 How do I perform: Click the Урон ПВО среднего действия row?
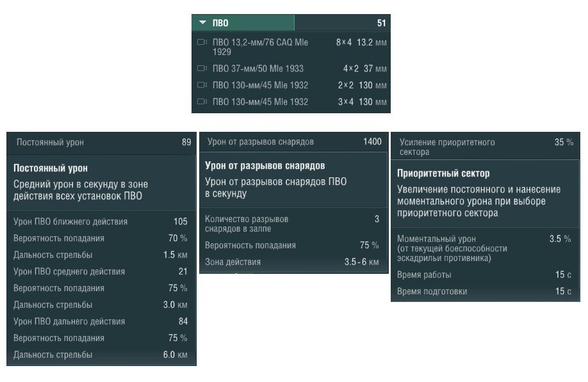(101, 271)
